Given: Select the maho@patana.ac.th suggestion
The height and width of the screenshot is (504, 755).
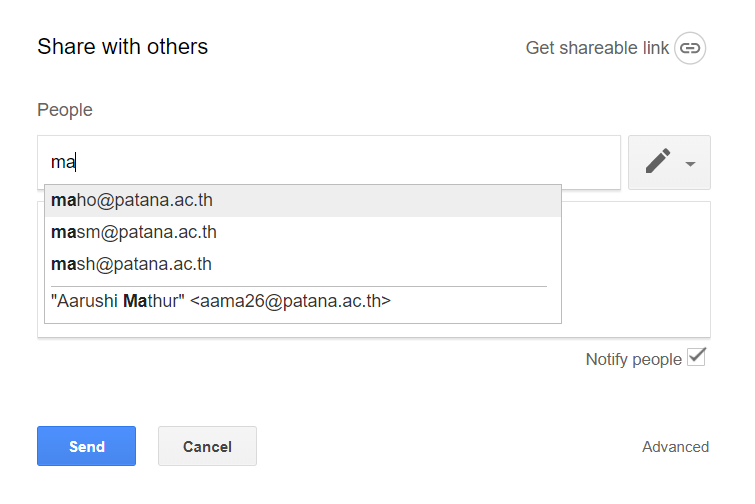Looking at the screenshot, I should (x=303, y=200).
